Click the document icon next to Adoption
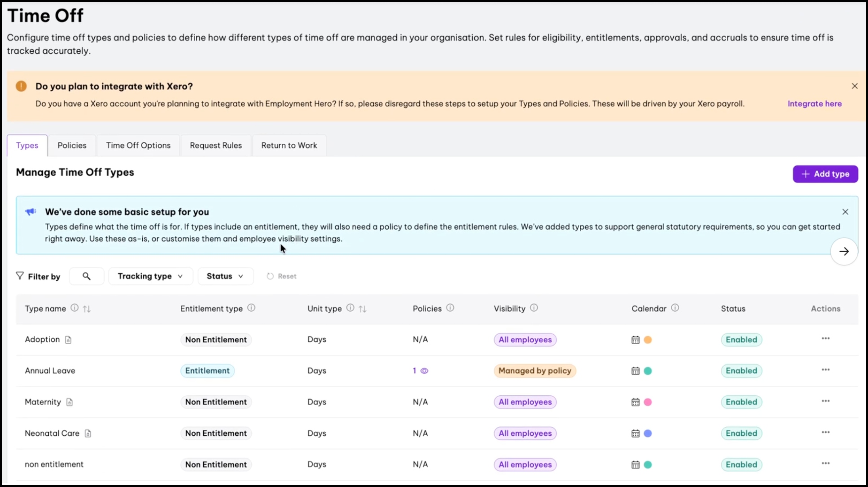This screenshot has width=868, height=487. point(68,340)
